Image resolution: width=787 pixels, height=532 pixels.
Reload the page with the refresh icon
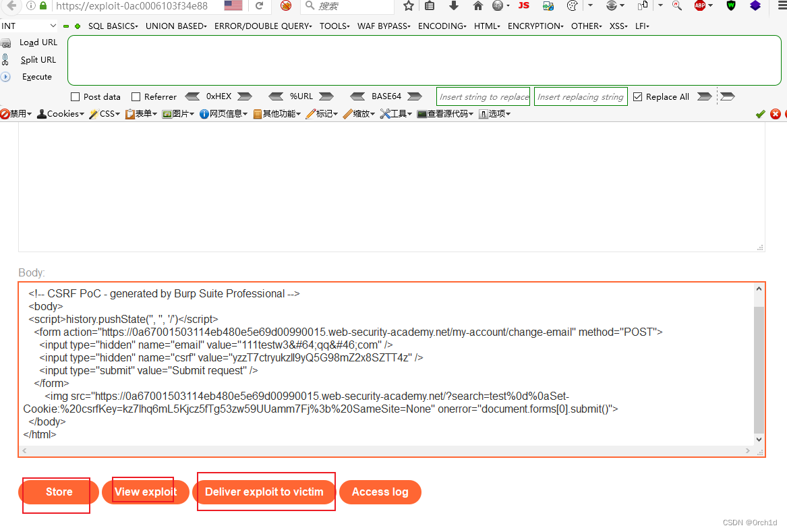(x=259, y=5)
